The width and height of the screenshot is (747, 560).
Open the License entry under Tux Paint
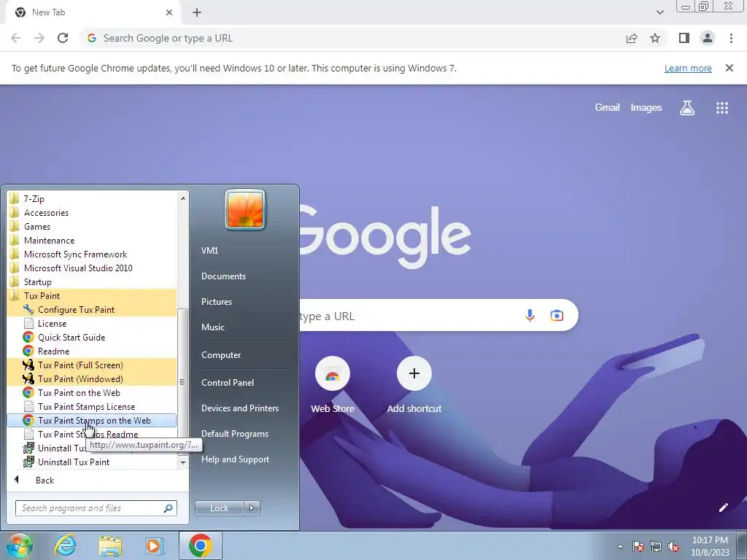[92, 323]
